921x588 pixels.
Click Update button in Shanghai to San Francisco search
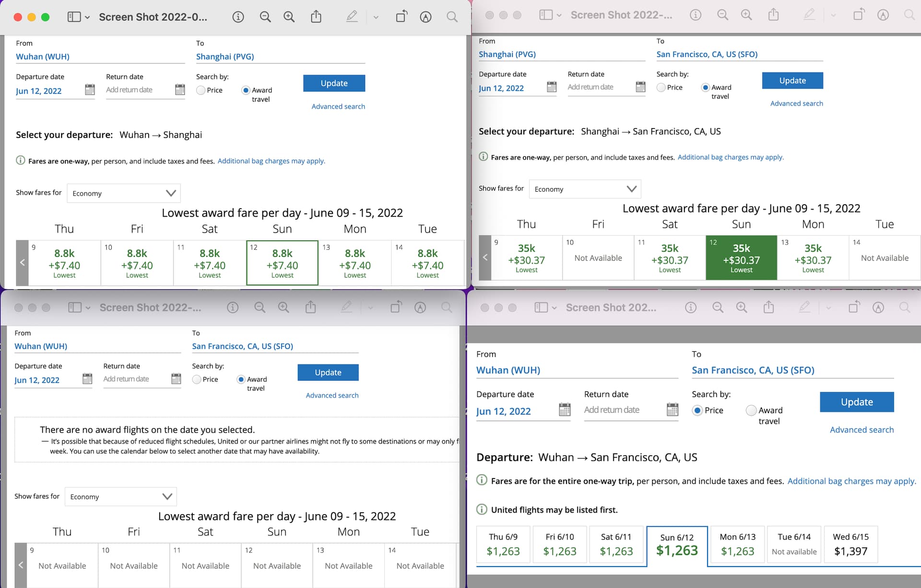click(x=792, y=81)
